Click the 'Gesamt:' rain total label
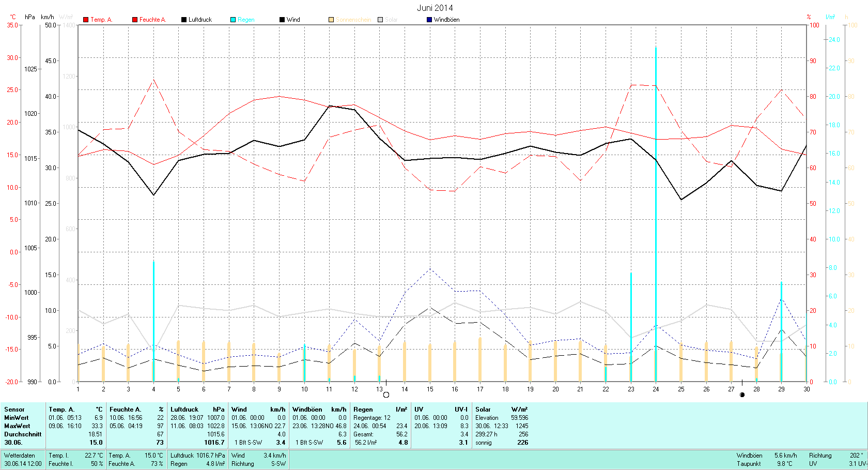Image resolution: width=868 pixels, height=470 pixels. [364, 434]
